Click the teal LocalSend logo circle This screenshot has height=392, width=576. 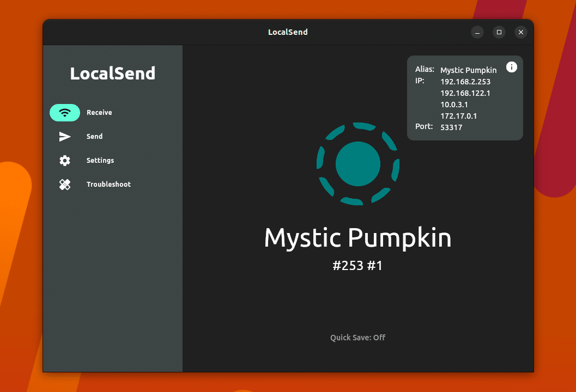(358, 164)
